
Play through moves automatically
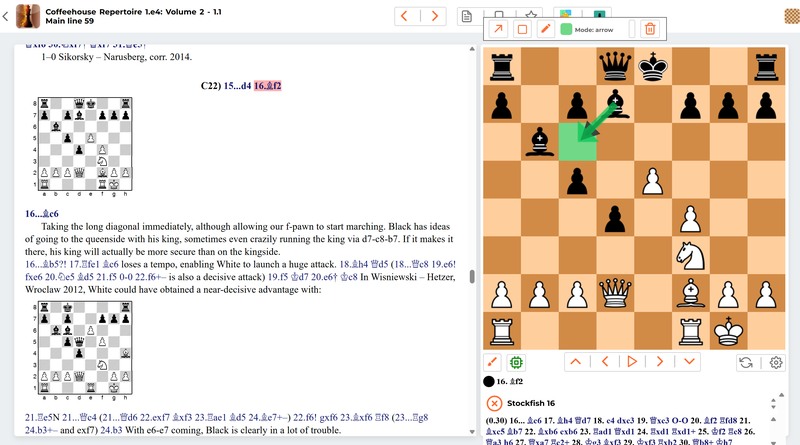632,362
